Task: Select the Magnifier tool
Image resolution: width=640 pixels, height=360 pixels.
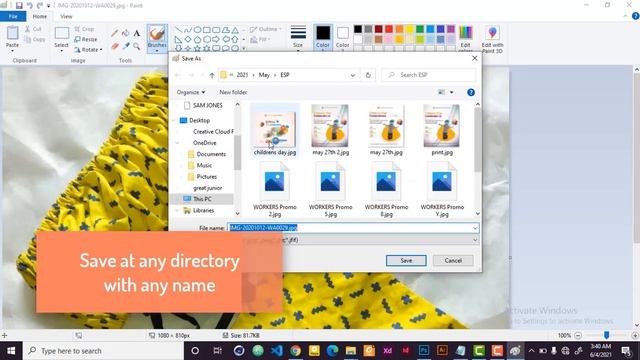Action: pos(137,46)
